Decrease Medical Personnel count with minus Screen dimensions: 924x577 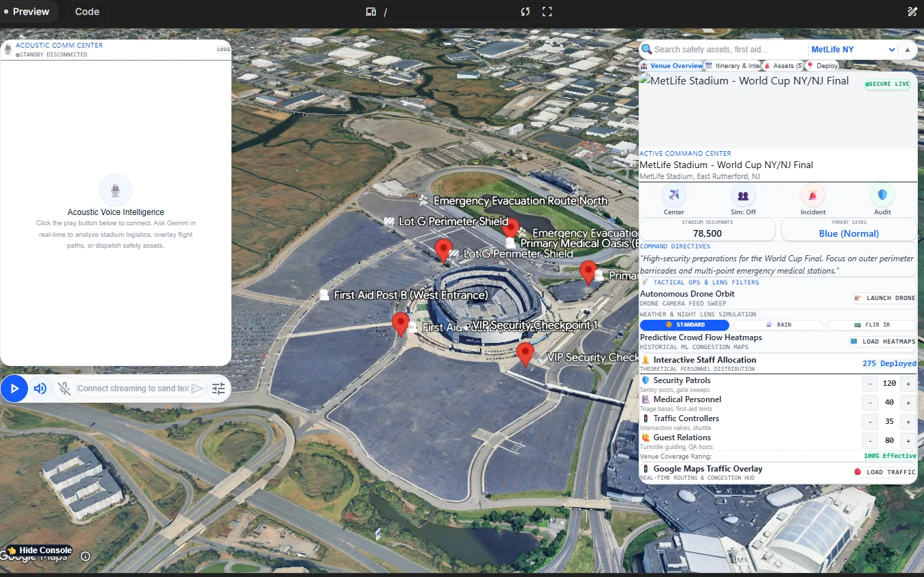[x=870, y=403]
